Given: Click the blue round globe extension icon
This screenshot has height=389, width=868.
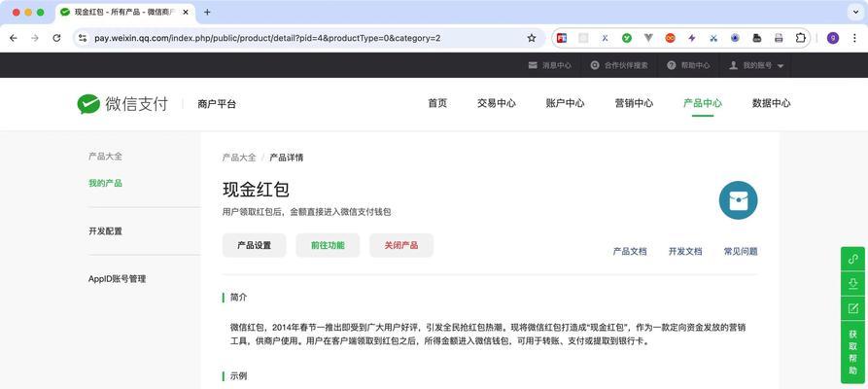Looking at the screenshot, I should click(x=735, y=38).
